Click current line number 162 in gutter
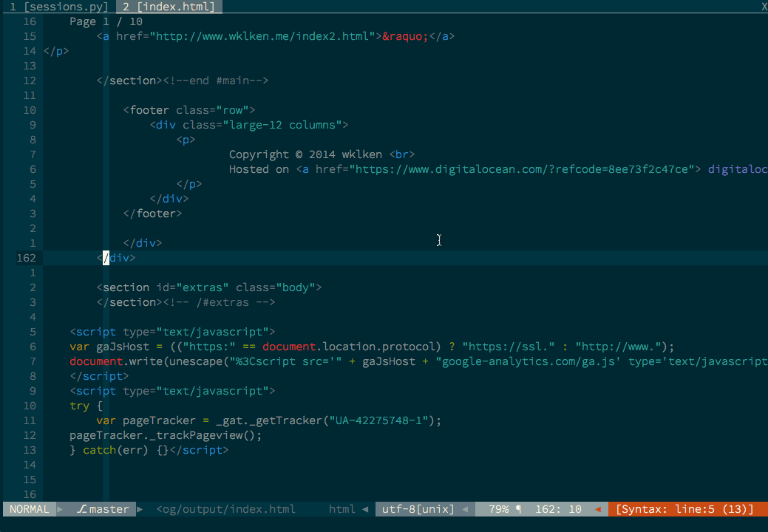Screen dimensions: 768x532 tap(26, 258)
